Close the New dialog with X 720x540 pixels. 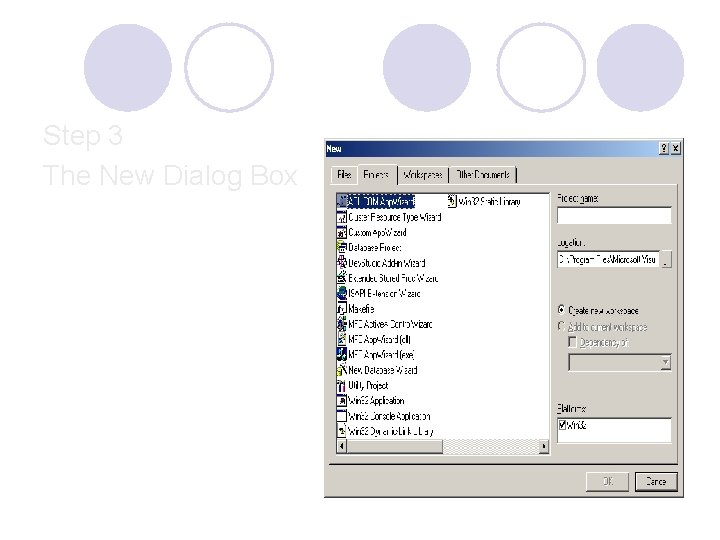point(675,148)
